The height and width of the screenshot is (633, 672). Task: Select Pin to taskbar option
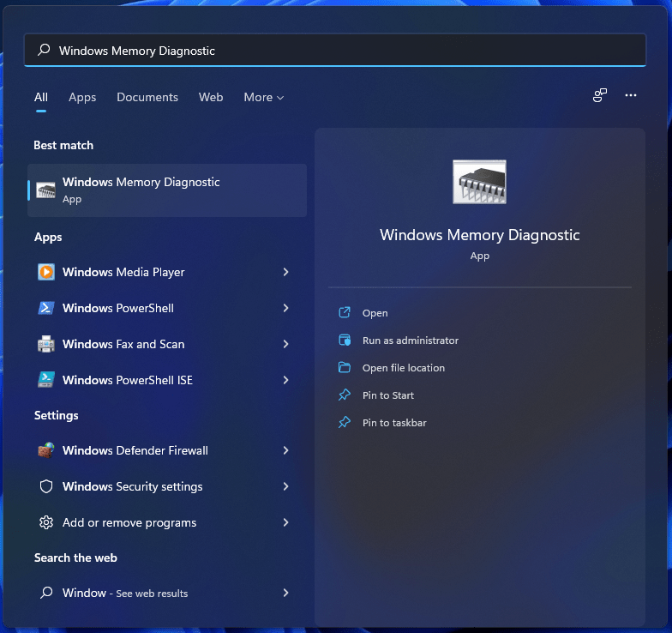(x=393, y=423)
